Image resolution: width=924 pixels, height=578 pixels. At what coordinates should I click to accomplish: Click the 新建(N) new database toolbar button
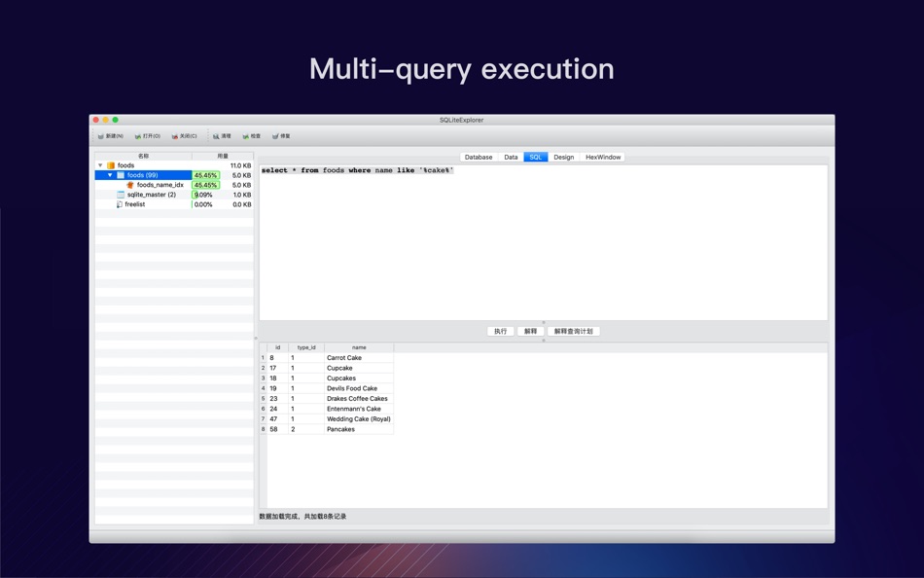(110, 136)
